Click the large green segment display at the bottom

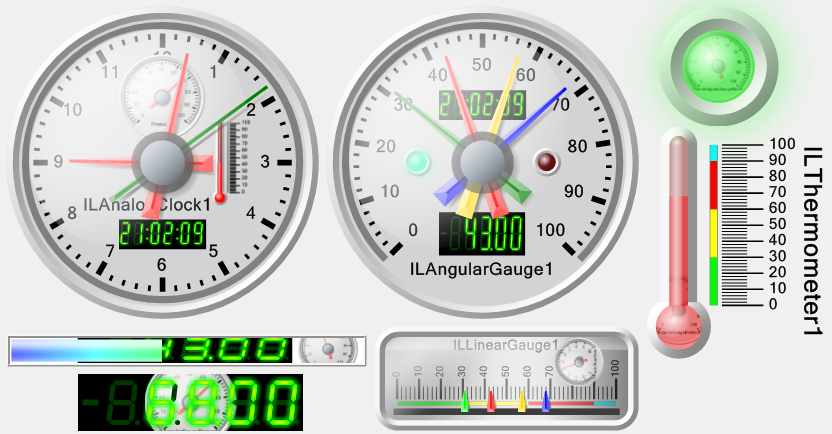pyautogui.click(x=190, y=402)
